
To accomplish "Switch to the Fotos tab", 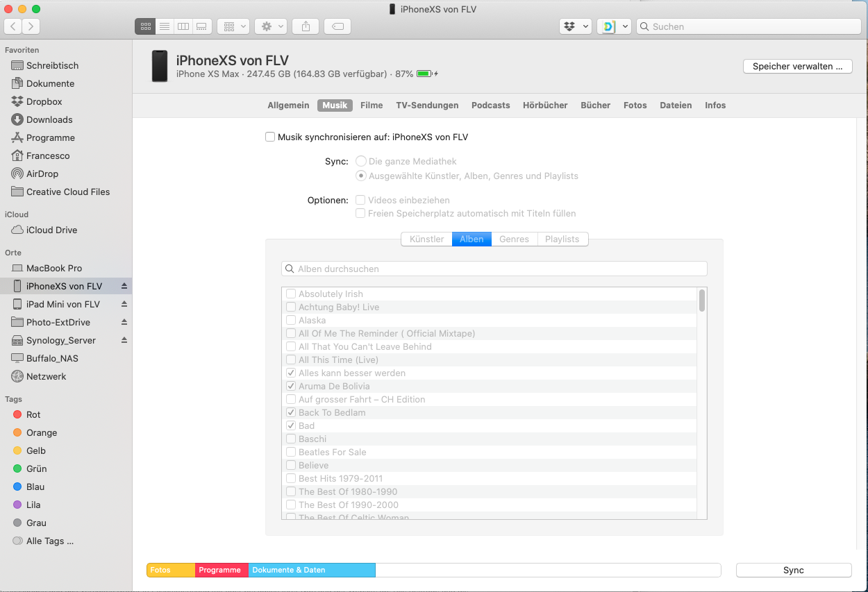I will [x=635, y=105].
